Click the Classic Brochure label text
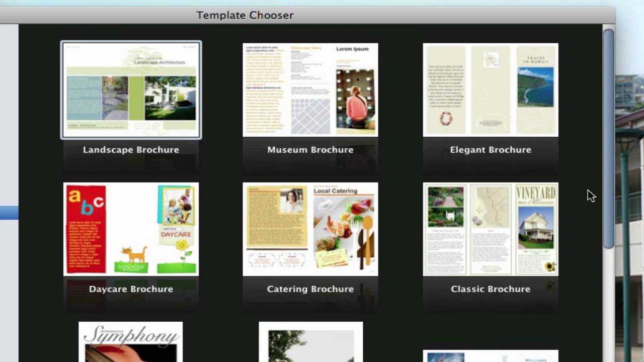644x362 pixels. coord(491,289)
